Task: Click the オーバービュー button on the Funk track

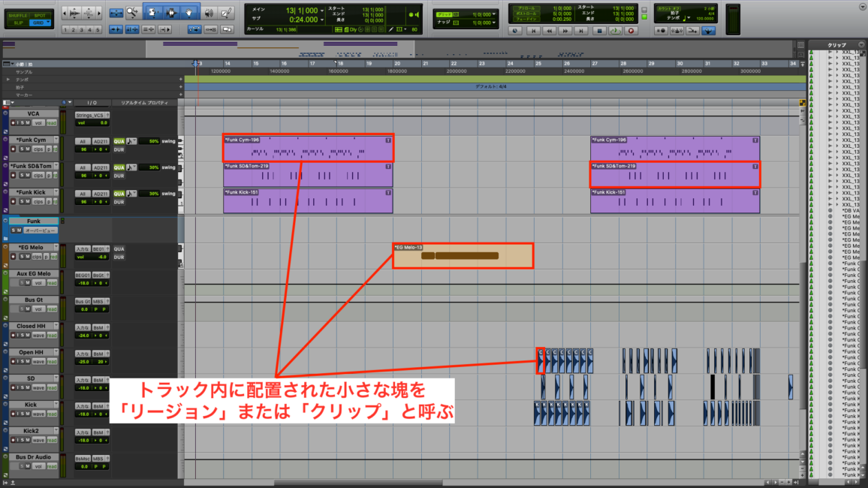Action: [41, 230]
